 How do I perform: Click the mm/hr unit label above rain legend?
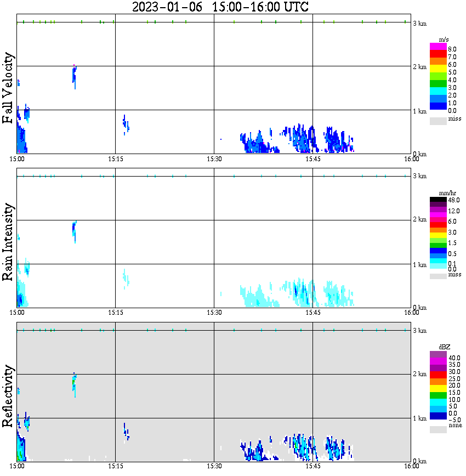447,193
